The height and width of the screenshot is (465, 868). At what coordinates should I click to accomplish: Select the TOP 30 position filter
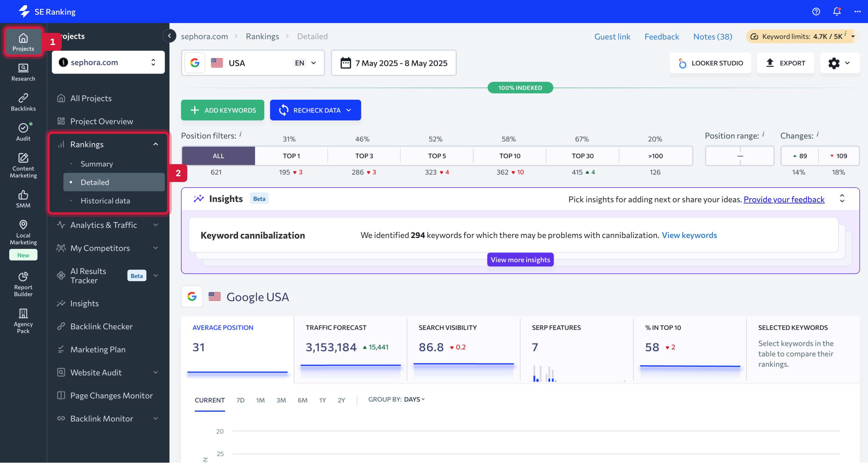click(x=582, y=156)
